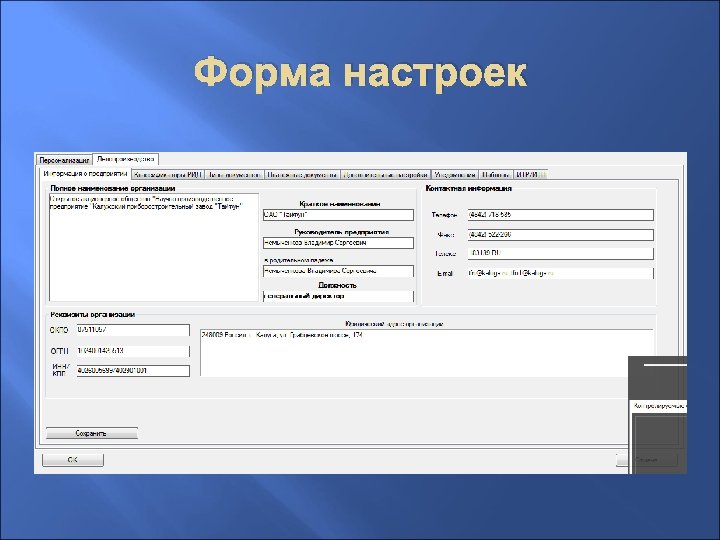The width and height of the screenshot is (720, 540).
Task: Open the Информация о предприятии tab
Action: [x=85, y=174]
